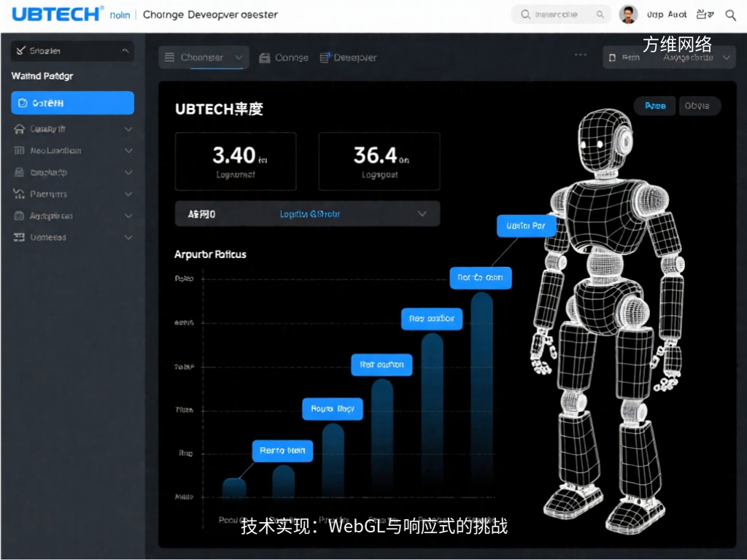The height and width of the screenshot is (560, 747).
Task: Switch to the 'Connse' tab
Action: coord(284,58)
